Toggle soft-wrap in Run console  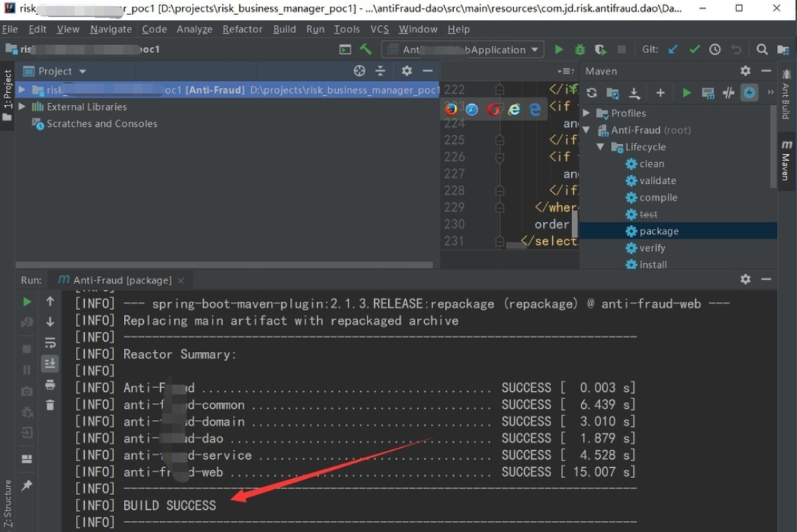50,343
